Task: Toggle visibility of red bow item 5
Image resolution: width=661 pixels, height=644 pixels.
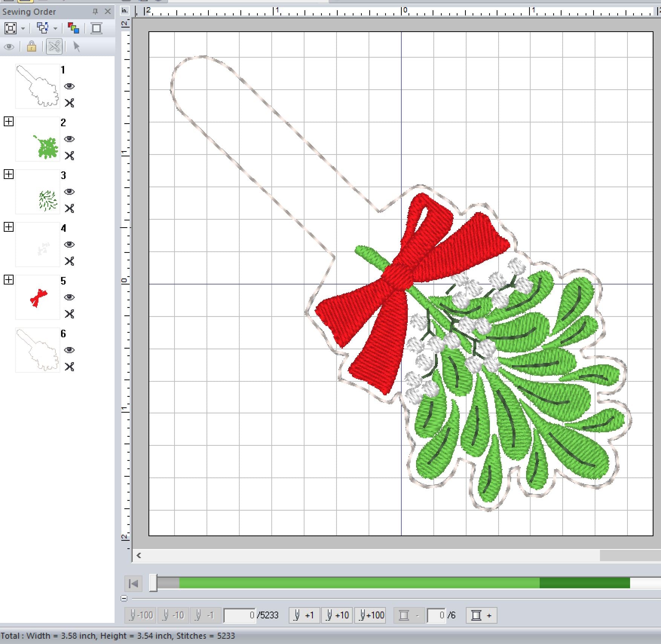Action: tap(69, 297)
